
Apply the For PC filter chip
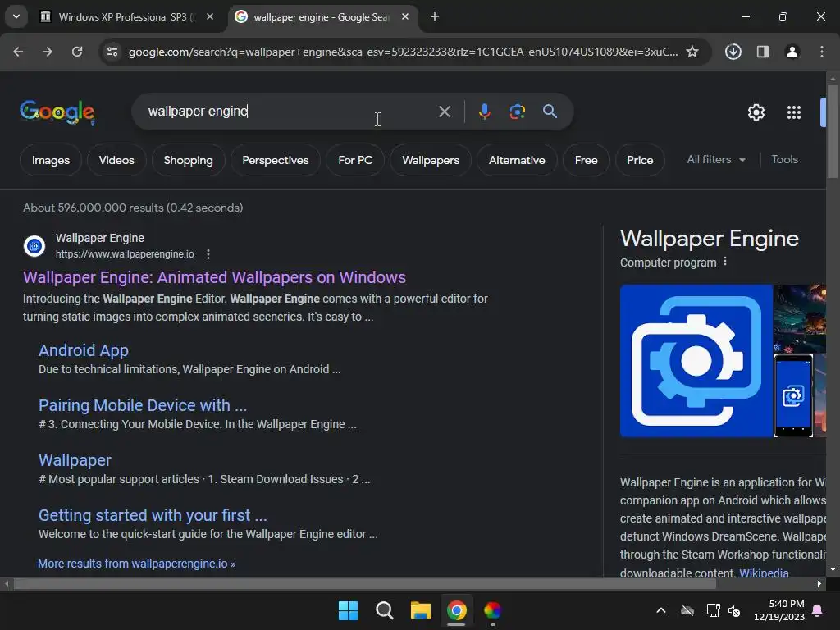[355, 160]
